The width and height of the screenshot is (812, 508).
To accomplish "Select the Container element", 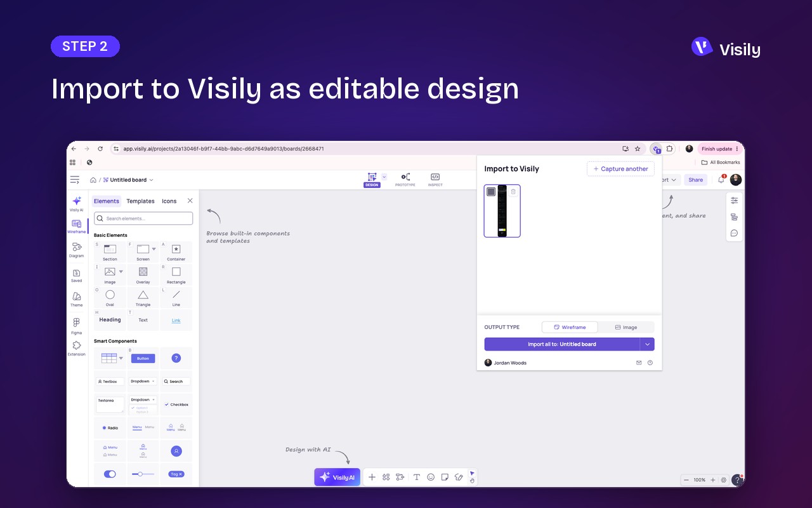I will tap(176, 252).
